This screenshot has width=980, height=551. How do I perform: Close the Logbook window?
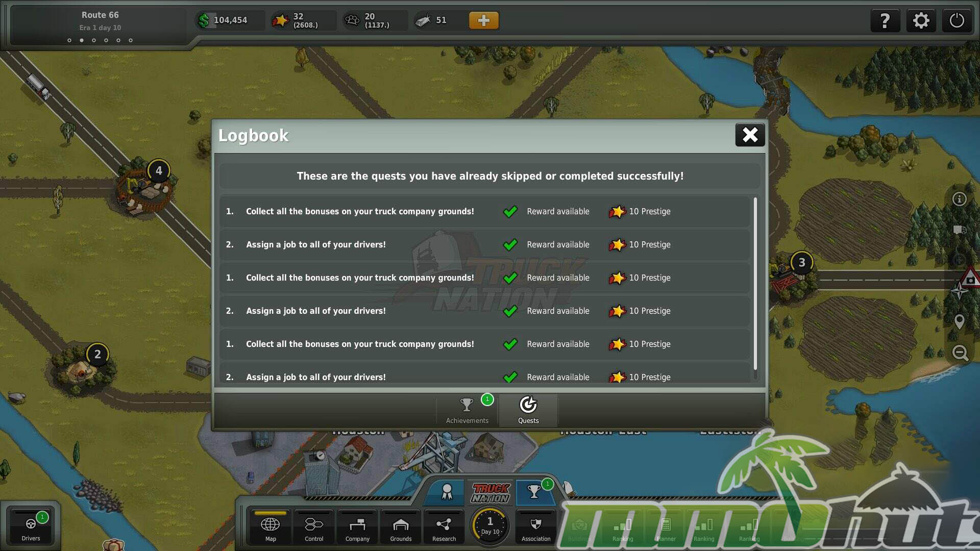pos(750,135)
